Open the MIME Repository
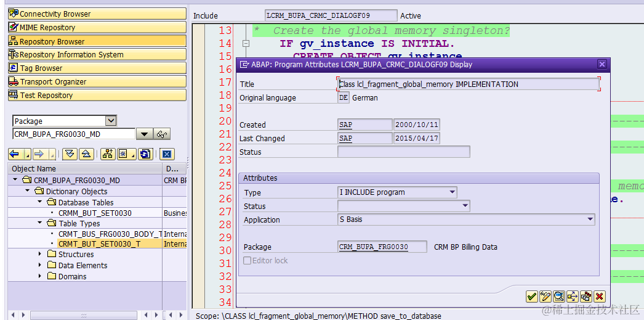 (97, 28)
